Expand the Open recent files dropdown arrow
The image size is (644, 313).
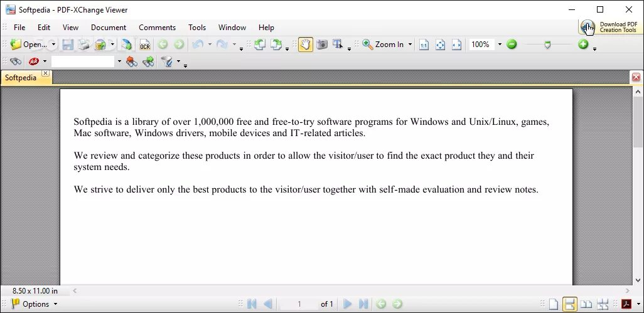tap(53, 45)
